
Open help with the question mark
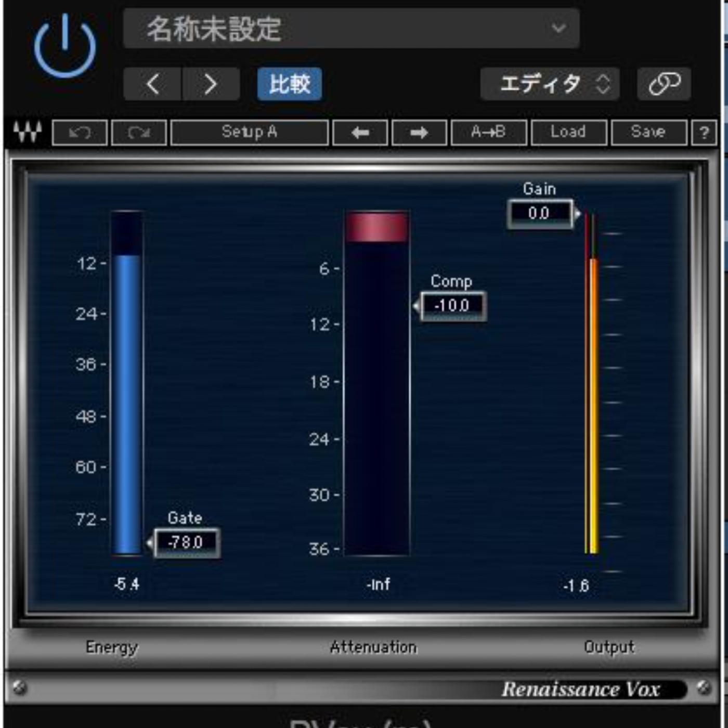[x=704, y=133]
